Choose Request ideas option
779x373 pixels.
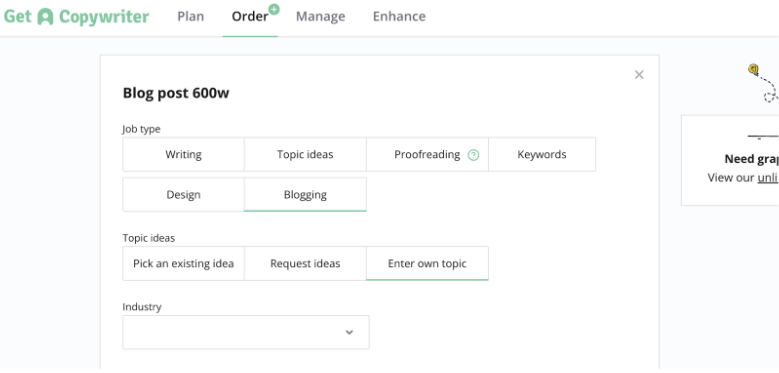(x=305, y=263)
